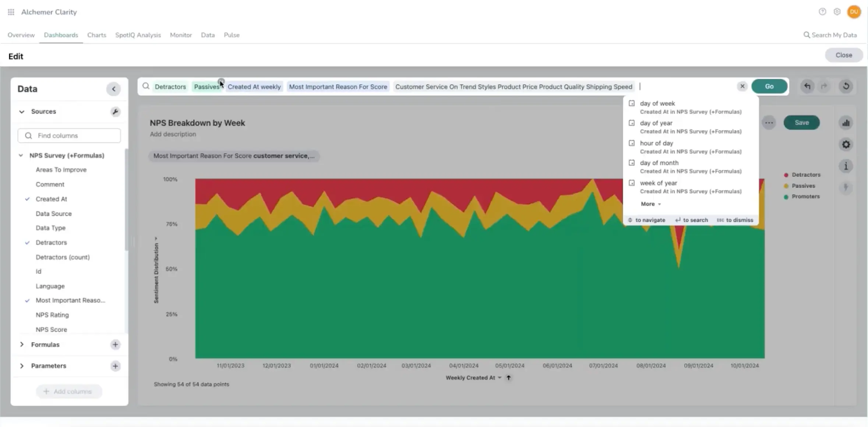Edit the NPS Breakdown by Week title
This screenshot has width=868, height=427.
point(197,123)
